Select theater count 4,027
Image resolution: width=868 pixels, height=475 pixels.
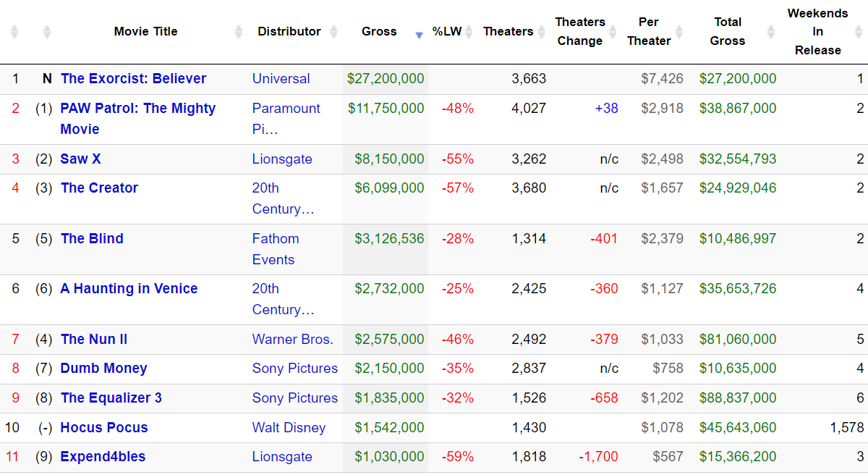(529, 109)
